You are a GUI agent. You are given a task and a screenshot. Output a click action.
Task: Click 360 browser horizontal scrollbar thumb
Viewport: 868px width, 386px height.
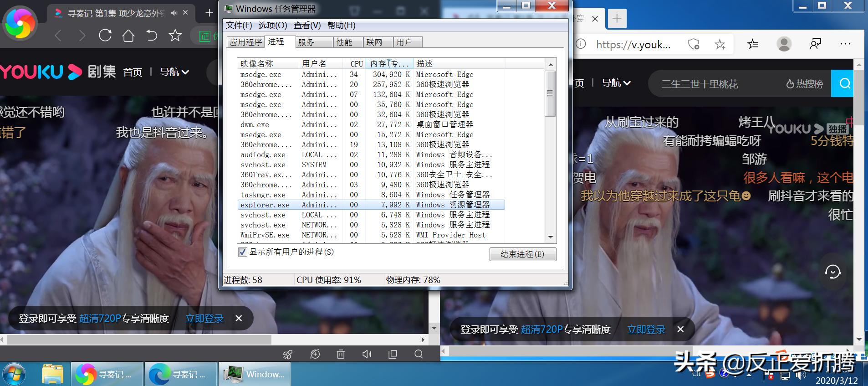(x=139, y=340)
